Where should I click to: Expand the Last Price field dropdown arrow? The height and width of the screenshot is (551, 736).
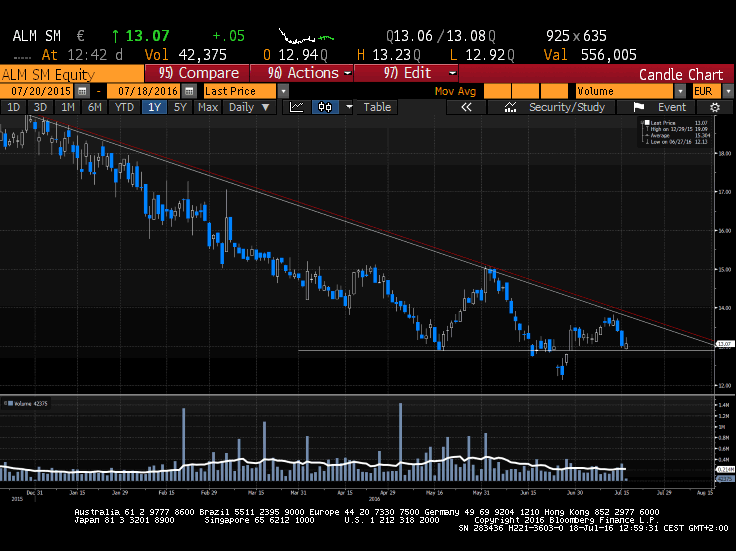click(283, 91)
